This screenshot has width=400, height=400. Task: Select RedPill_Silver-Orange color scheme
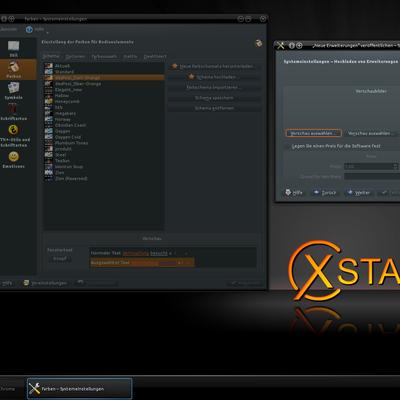coord(104,84)
